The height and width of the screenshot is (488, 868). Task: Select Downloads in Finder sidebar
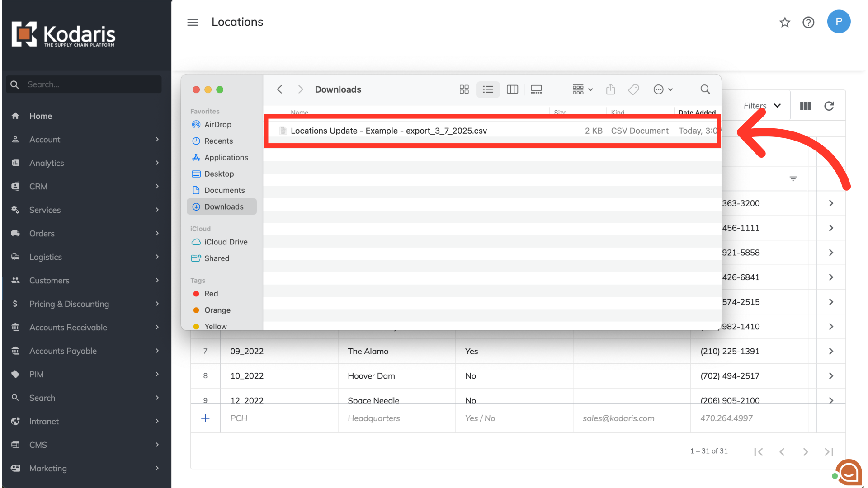(223, 206)
